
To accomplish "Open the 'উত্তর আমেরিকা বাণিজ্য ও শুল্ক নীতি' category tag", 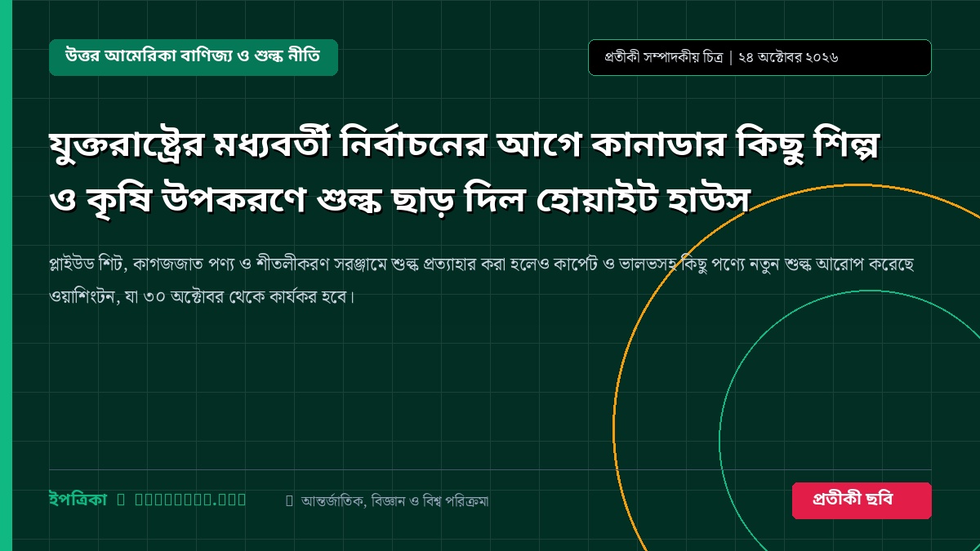I will tap(194, 57).
